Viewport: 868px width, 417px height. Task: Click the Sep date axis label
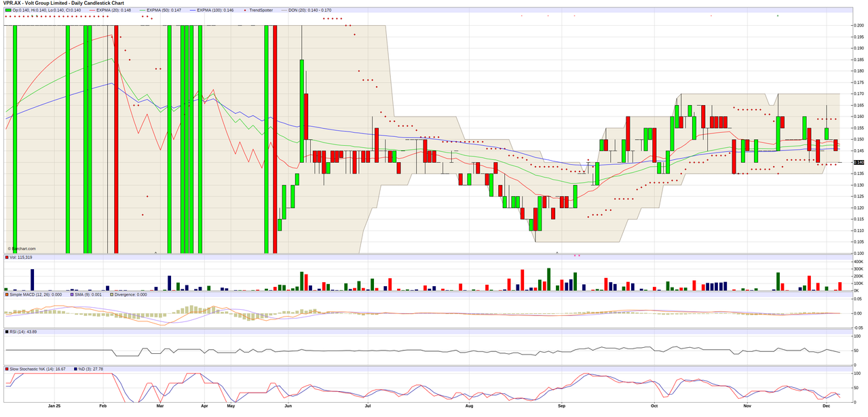coord(561,406)
